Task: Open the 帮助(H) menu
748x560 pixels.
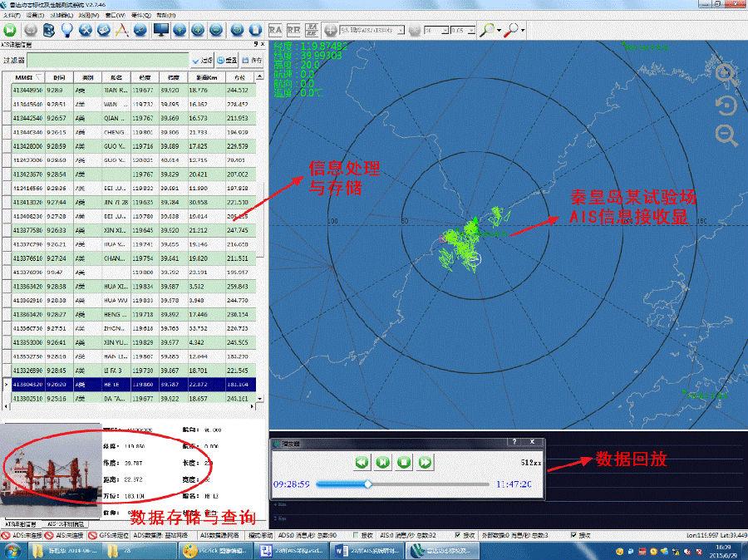Action: pyautogui.click(x=165, y=15)
